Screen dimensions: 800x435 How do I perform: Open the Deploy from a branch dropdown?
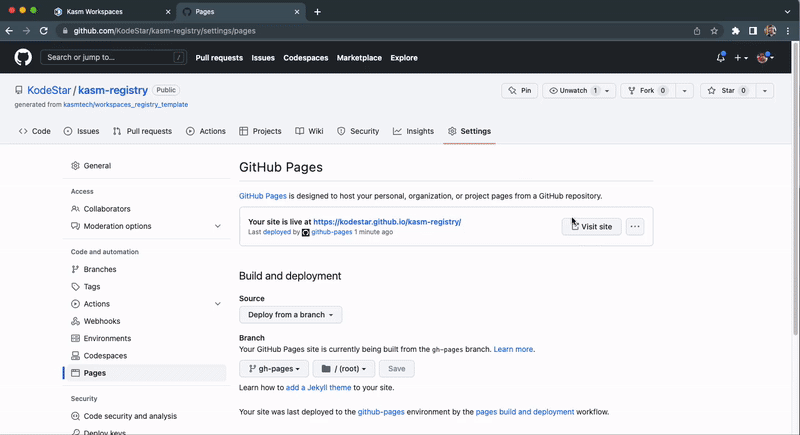(x=290, y=315)
